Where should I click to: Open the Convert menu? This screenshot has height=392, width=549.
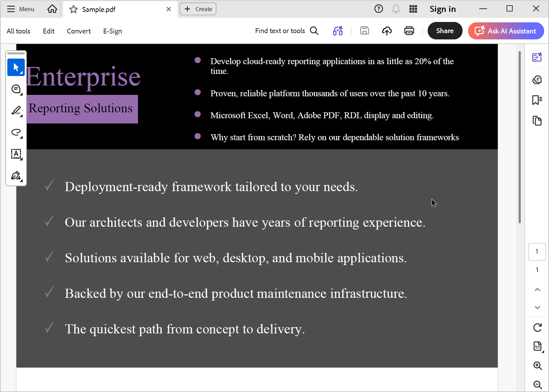[x=79, y=31]
